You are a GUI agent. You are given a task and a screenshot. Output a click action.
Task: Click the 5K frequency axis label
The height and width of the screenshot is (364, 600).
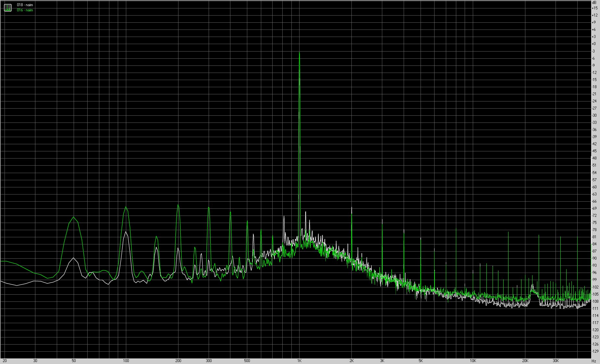tap(421, 361)
